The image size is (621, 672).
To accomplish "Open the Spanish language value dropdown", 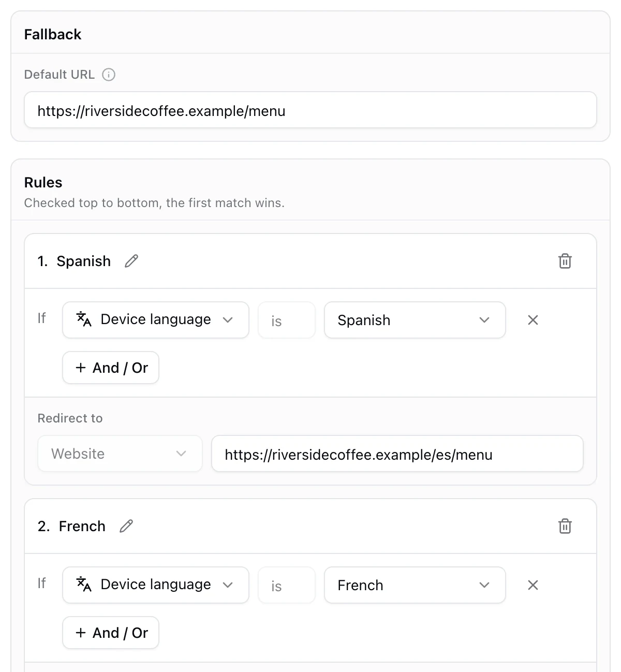I will click(415, 320).
